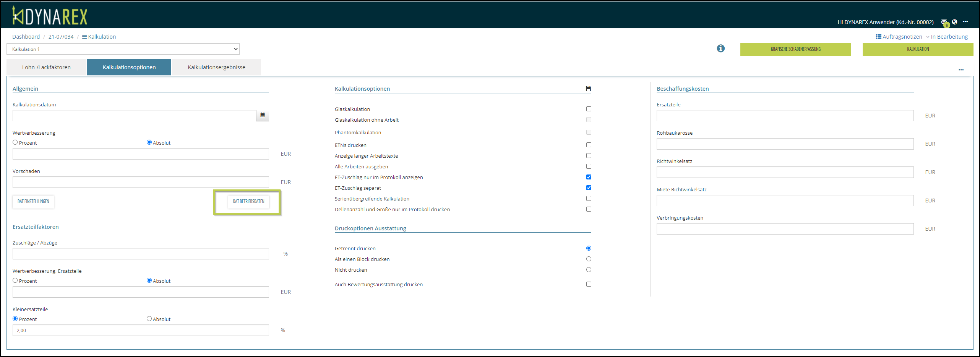The height and width of the screenshot is (357, 980).
Task: Save Kalkulationsoptionen with the disk icon
Action: coord(588,89)
